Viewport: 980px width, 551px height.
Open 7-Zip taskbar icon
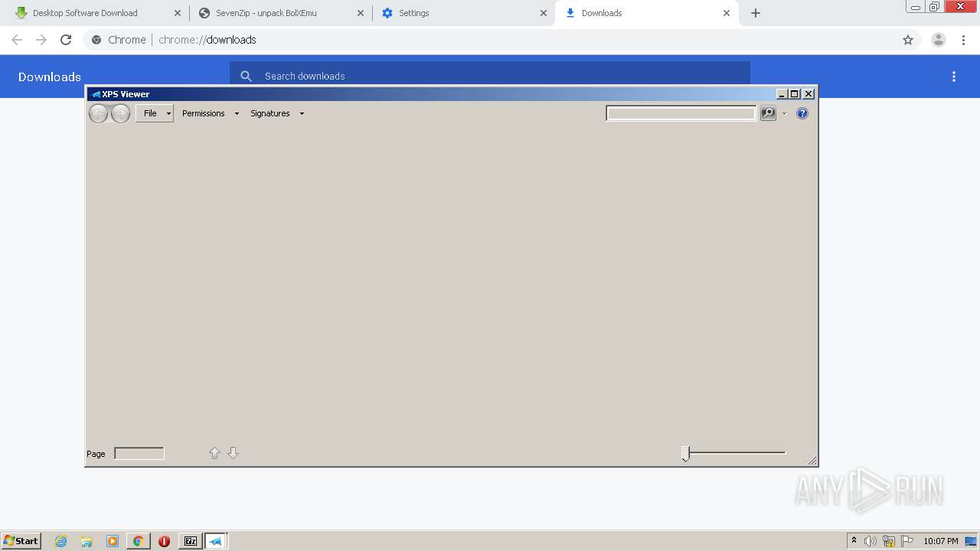[x=191, y=541]
